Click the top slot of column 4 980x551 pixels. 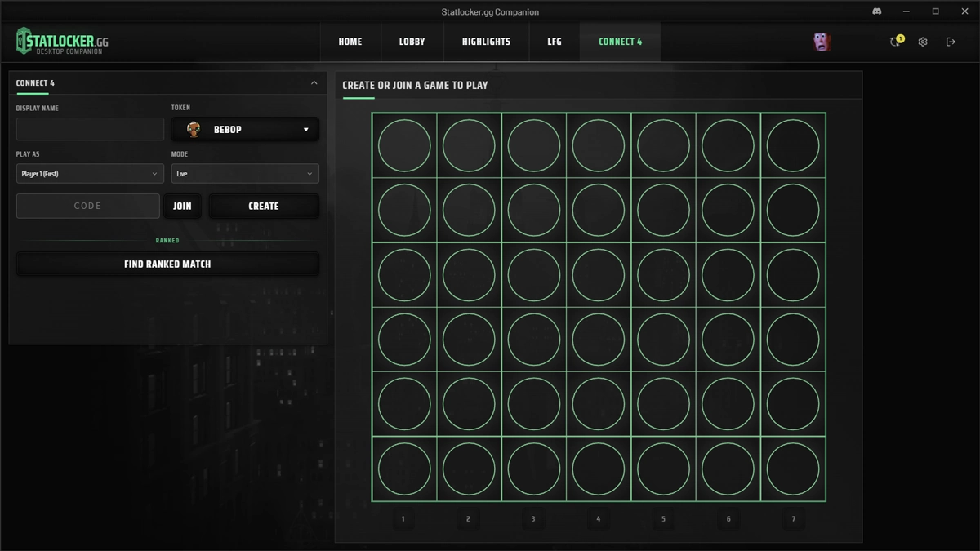[599, 145]
